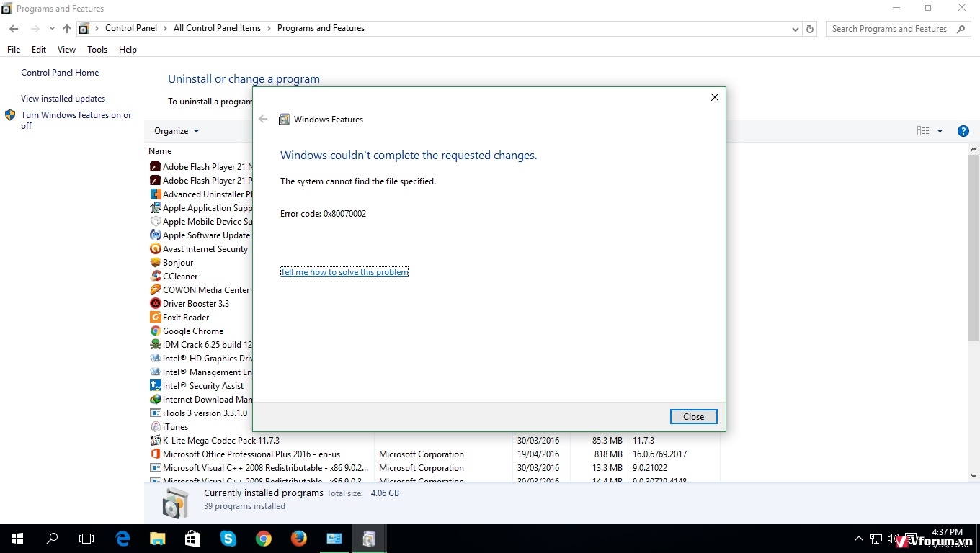
Task: Click the K-Lite Mega Codec Pack icon
Action: point(155,441)
